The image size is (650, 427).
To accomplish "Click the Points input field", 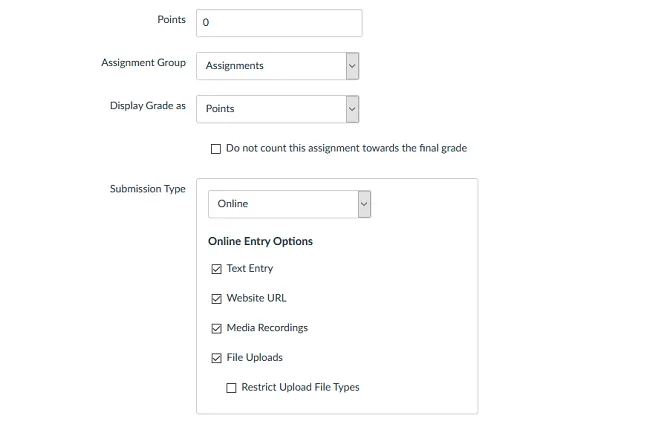I will click(x=279, y=22).
